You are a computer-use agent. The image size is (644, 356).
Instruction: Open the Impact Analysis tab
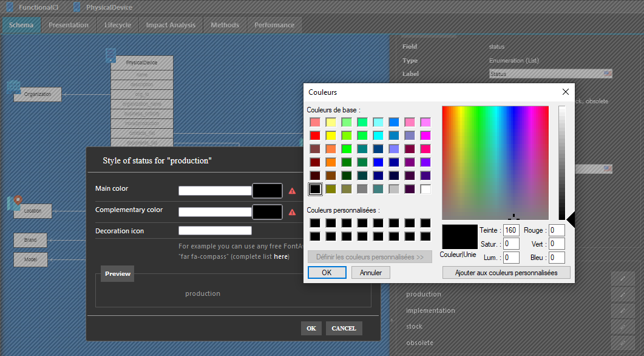coord(171,25)
